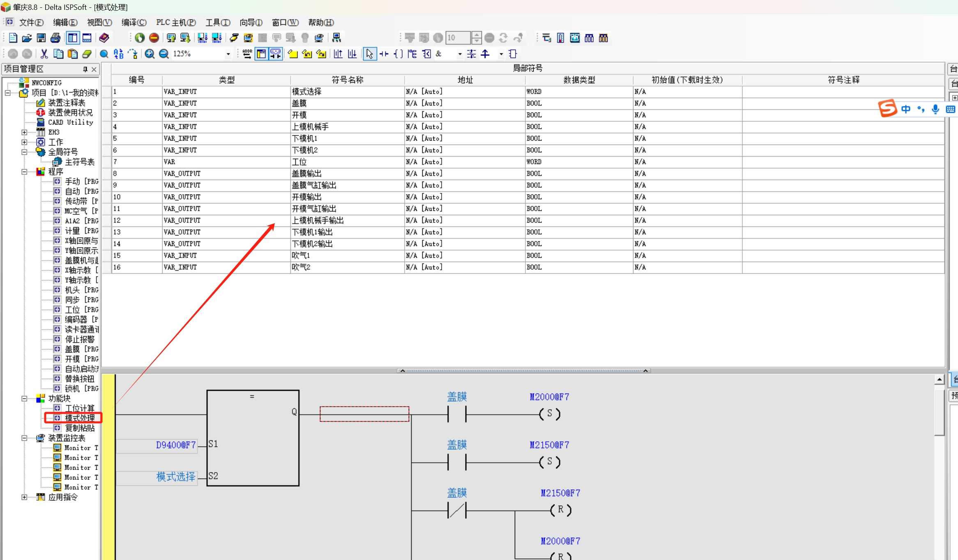Screen dimensions: 958x560
Task: Click the save project icon
Action: (41, 38)
